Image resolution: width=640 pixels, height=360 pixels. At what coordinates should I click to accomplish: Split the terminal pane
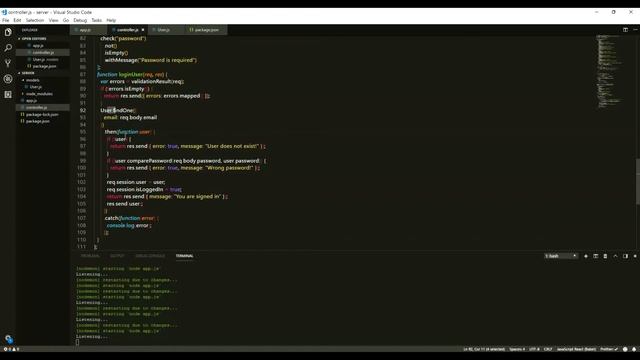(x=596, y=256)
